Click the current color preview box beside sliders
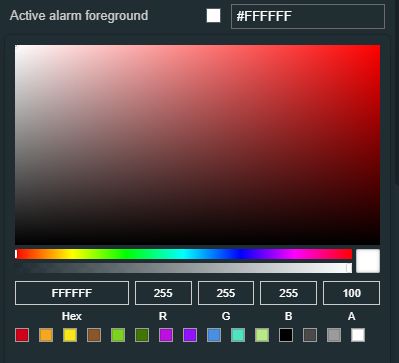Viewport: 399px width, 363px height. pyautogui.click(x=368, y=261)
